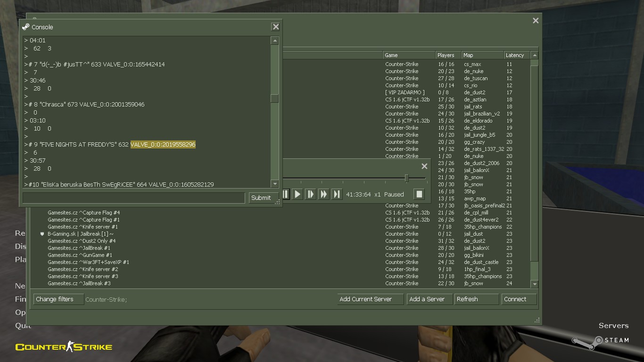Sort servers by Players column
Image resolution: width=644 pixels, height=362 pixels.
448,55
